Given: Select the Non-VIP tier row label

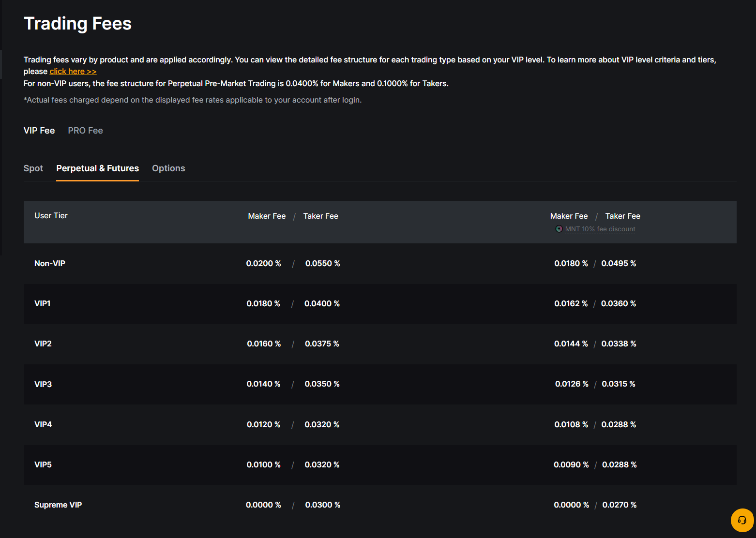Looking at the screenshot, I should click(50, 264).
